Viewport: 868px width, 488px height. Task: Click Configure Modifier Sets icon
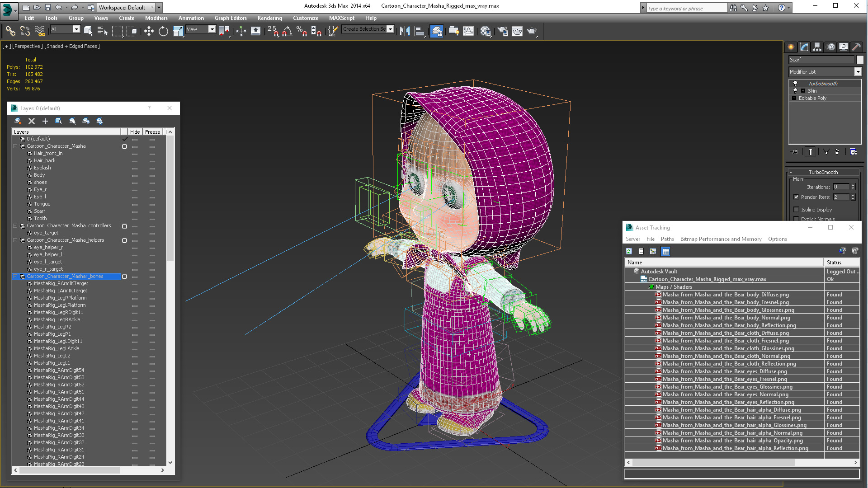(853, 152)
